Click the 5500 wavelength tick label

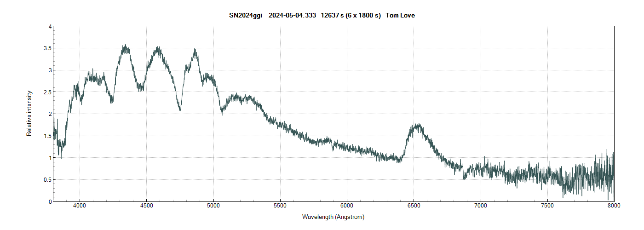(280, 206)
